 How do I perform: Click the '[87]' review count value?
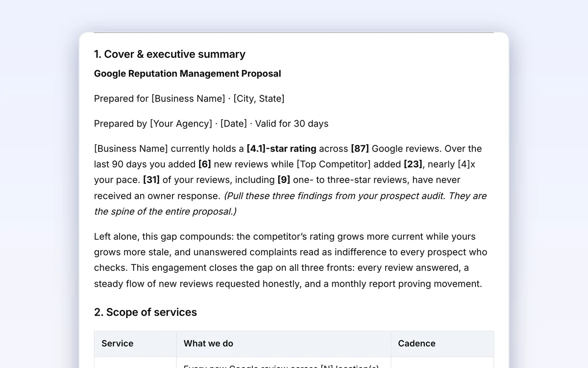(360, 149)
